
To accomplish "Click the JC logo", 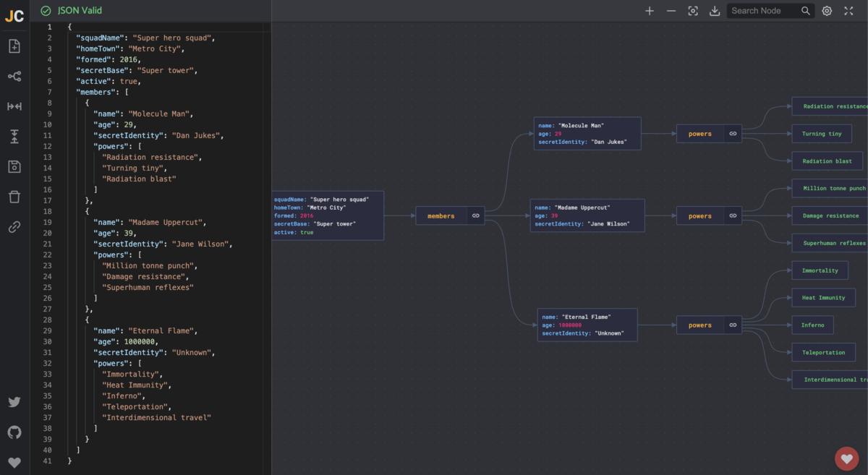I will tap(14, 16).
